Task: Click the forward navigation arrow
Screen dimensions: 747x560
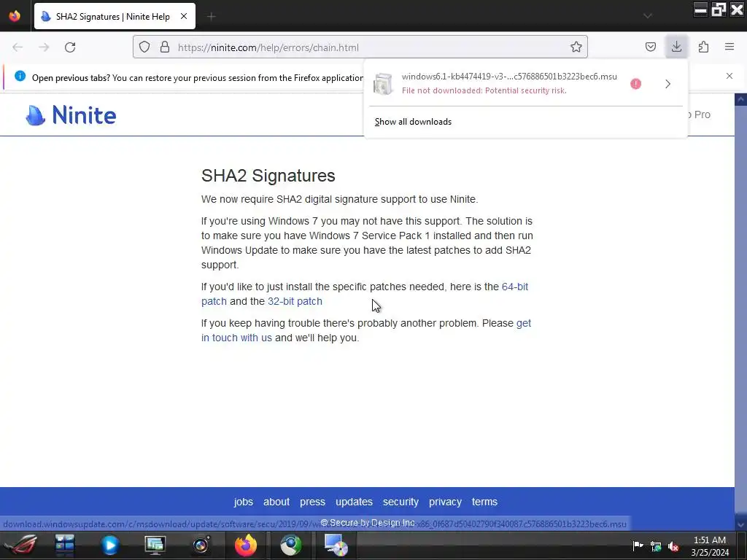Action: pos(44,47)
